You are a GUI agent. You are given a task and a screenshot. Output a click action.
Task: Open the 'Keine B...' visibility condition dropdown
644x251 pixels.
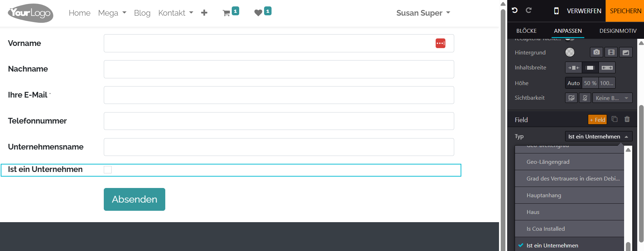point(612,98)
